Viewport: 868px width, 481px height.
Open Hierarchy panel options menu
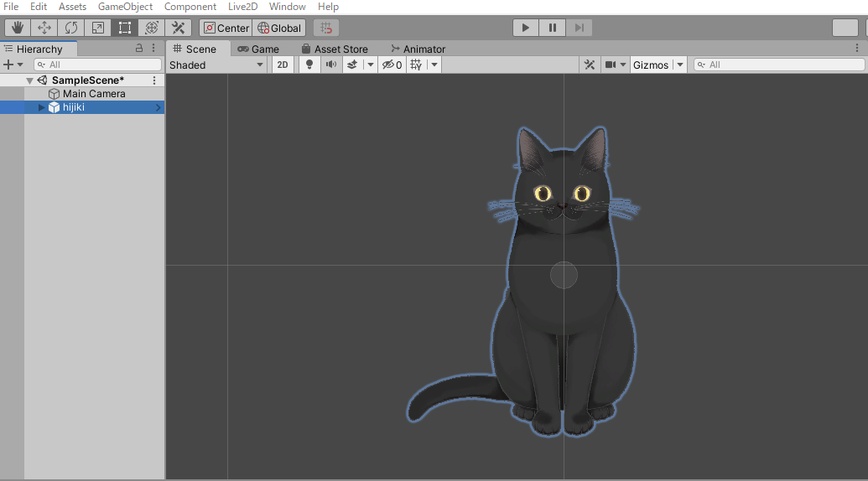[x=153, y=48]
